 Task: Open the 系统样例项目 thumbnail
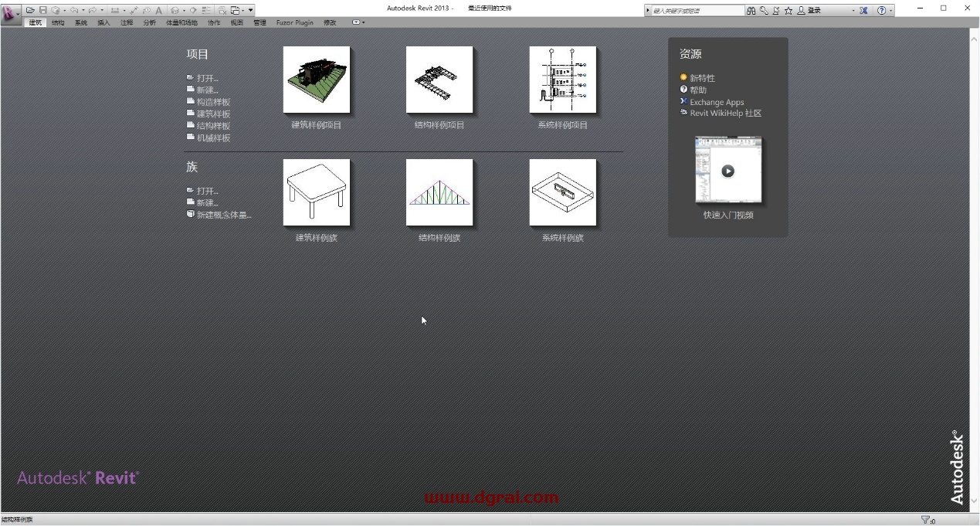point(562,80)
